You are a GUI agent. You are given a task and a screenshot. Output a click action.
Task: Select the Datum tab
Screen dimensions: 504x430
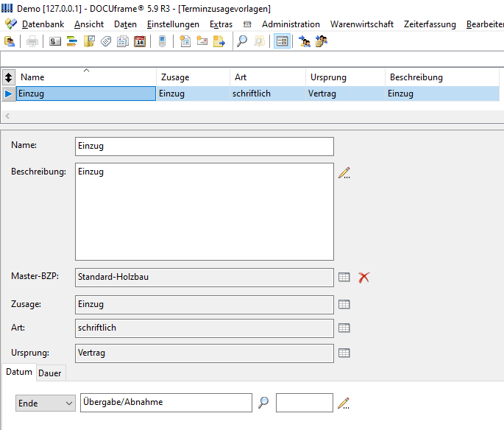point(19,372)
